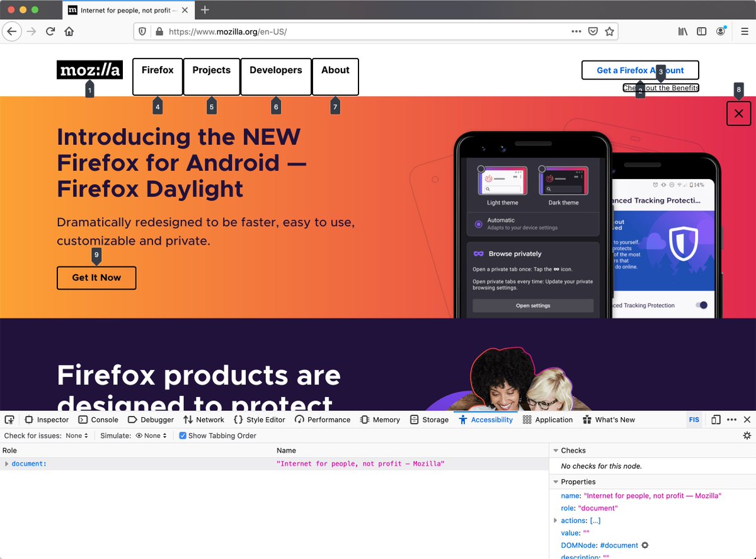Open the Firefox home page icon
The width and height of the screenshot is (756, 559).
coord(69,32)
